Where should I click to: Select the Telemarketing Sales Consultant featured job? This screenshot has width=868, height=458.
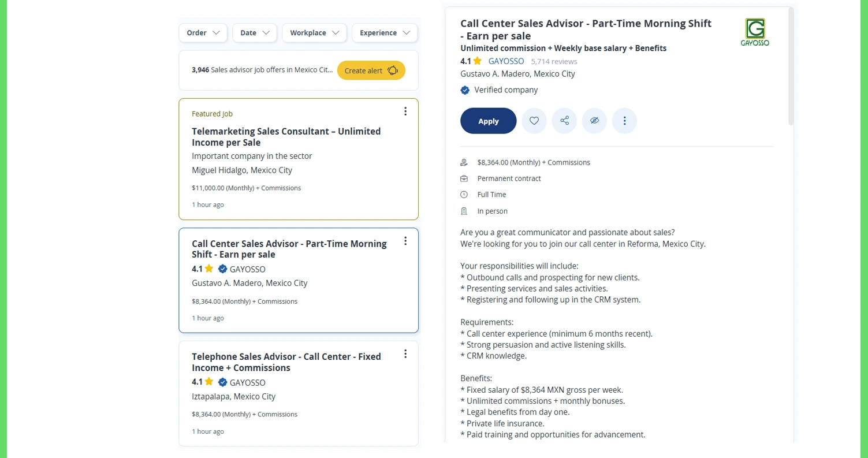pos(286,137)
